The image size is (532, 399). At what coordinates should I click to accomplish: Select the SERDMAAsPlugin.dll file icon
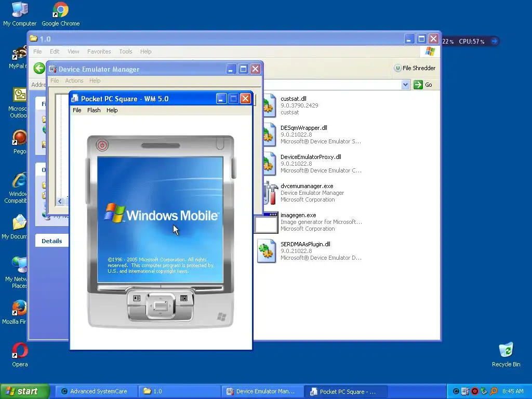click(267, 251)
